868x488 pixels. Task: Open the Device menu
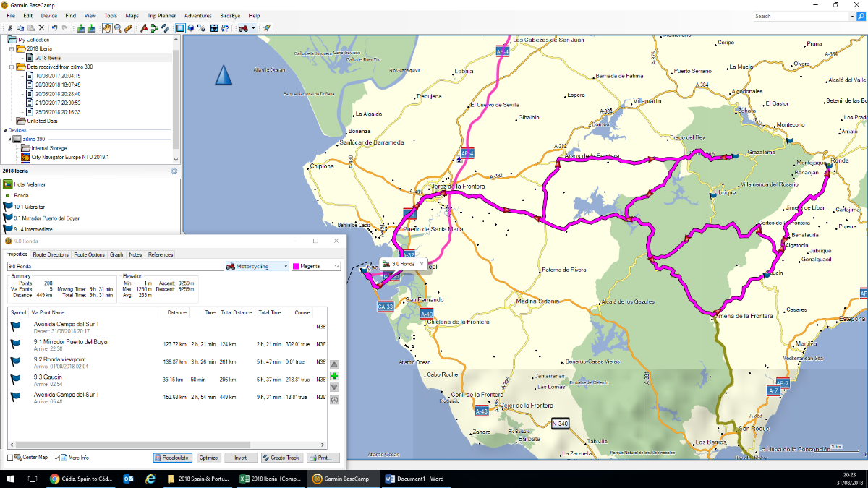tap(49, 15)
